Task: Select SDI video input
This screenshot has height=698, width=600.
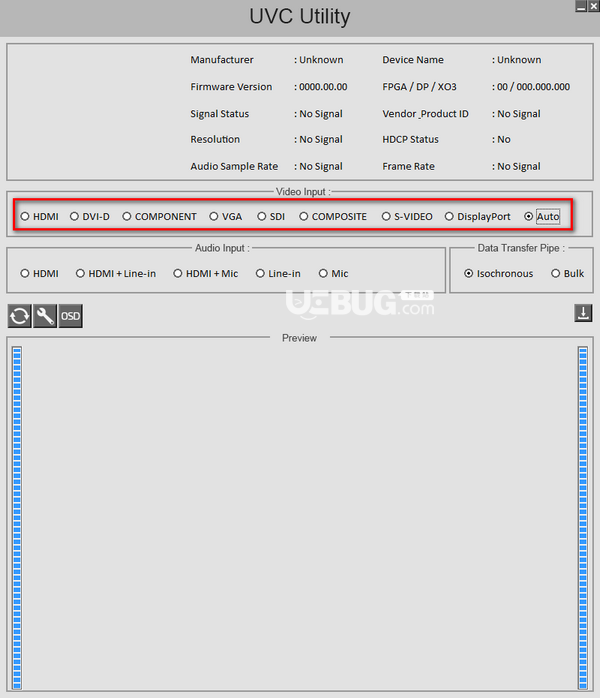Action: coord(271,216)
